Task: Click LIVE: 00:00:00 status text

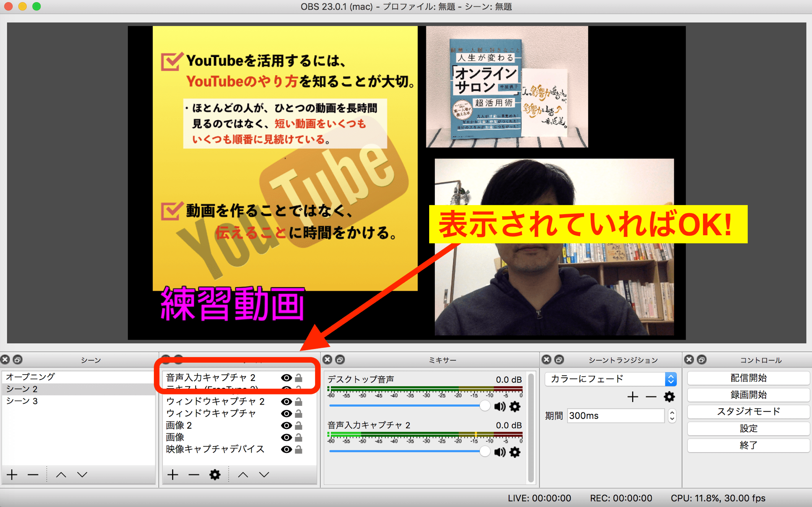Action: click(539, 498)
